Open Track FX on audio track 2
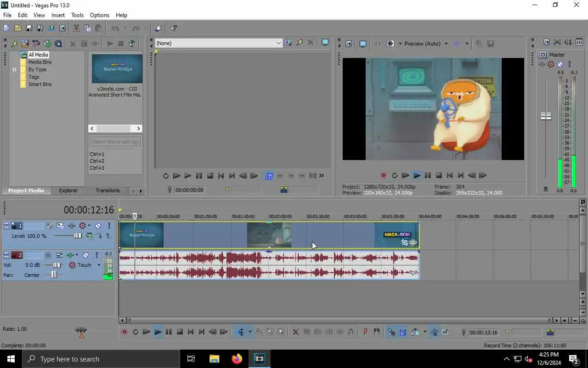 point(70,255)
